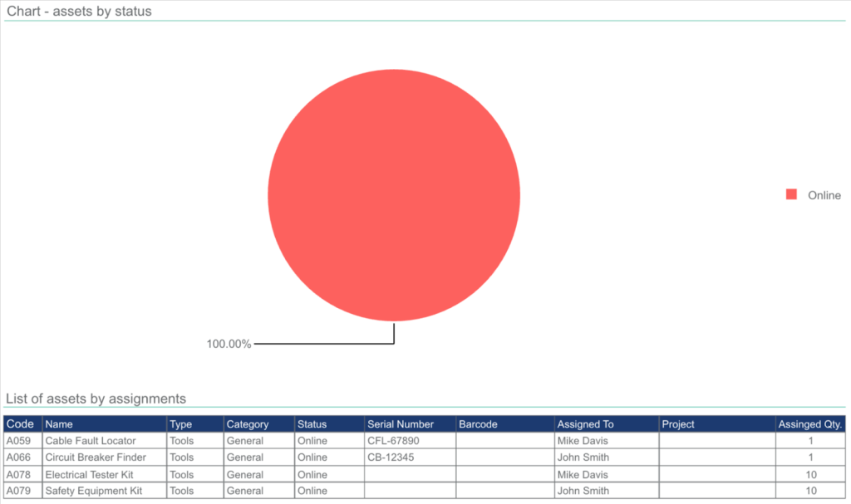Viewport: 851px width, 504px height.
Task: Click the Project column header
Action: point(678,424)
